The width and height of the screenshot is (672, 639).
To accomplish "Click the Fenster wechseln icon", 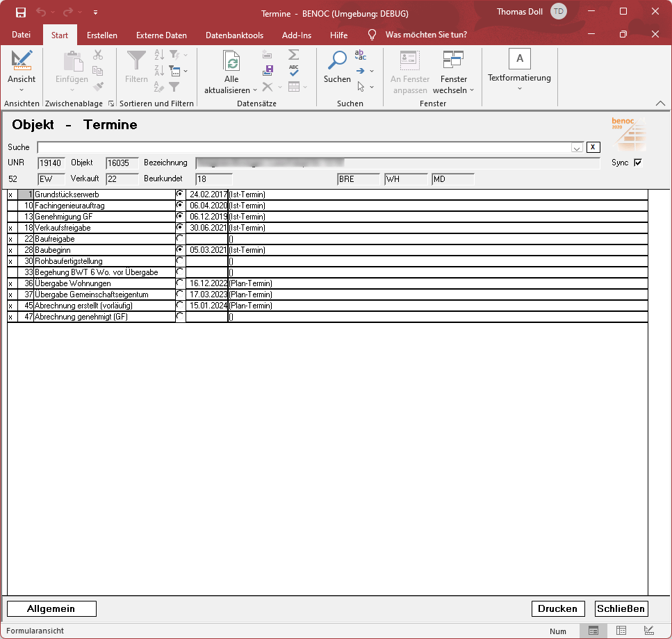I will [453, 61].
